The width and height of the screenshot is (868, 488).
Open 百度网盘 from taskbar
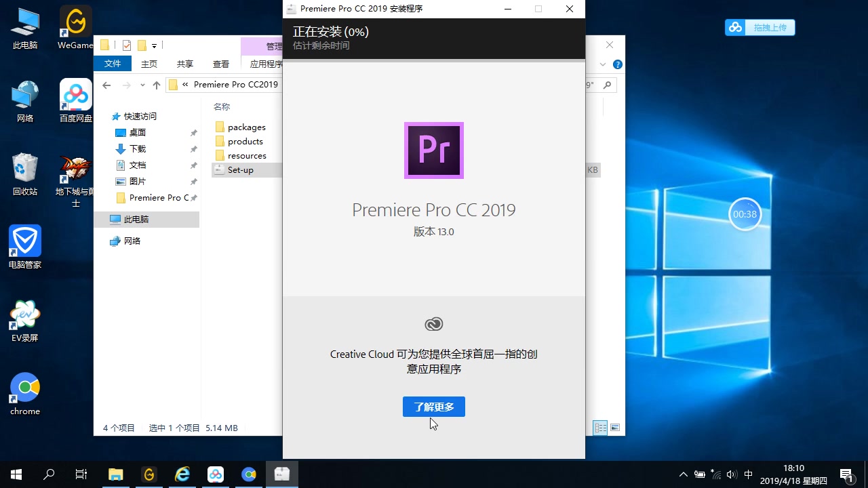click(216, 474)
